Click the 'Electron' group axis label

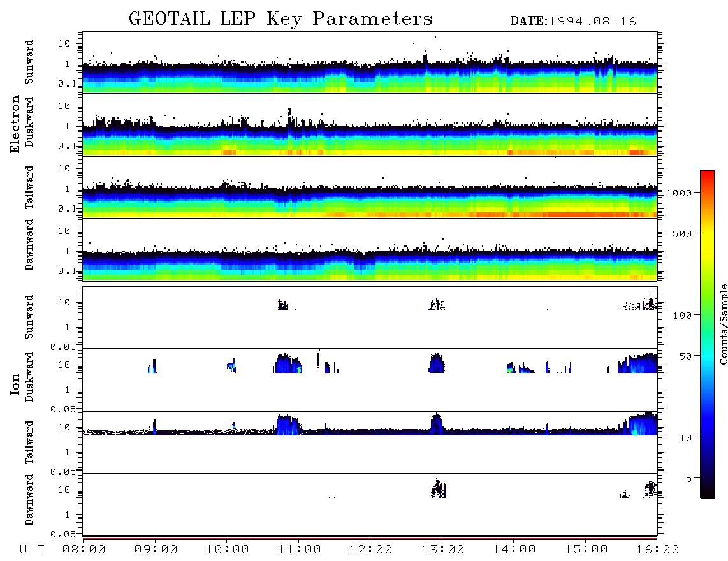pos(15,124)
